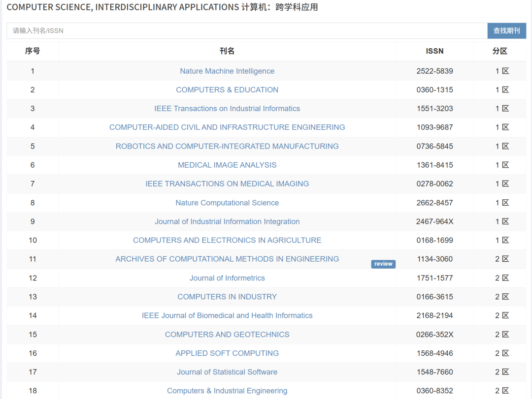Viewport: 532px width, 399px height.
Task: Click the review badge on row 11
Action: tap(383, 264)
